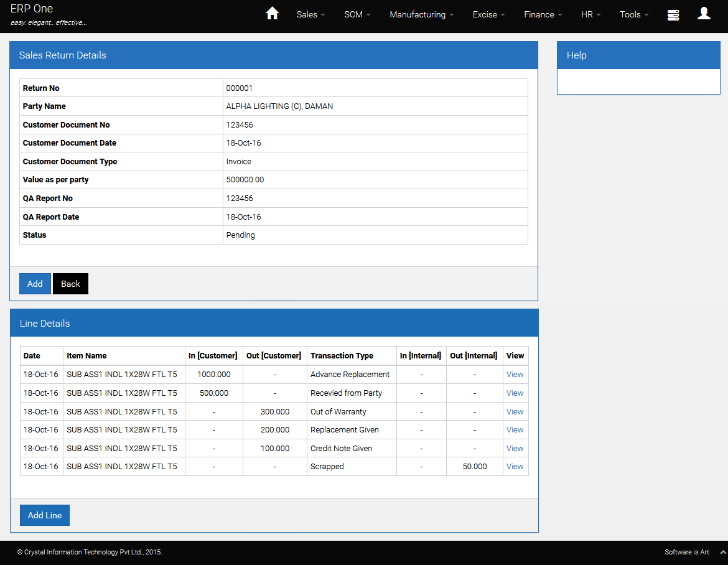Click the blue Add button
The width and height of the screenshot is (728, 565).
tap(35, 284)
